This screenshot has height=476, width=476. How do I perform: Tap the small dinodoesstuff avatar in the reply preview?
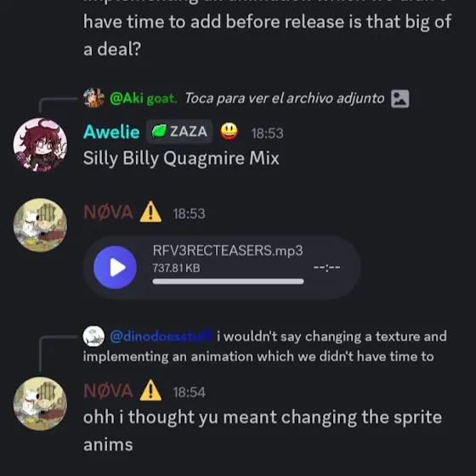pos(93,336)
